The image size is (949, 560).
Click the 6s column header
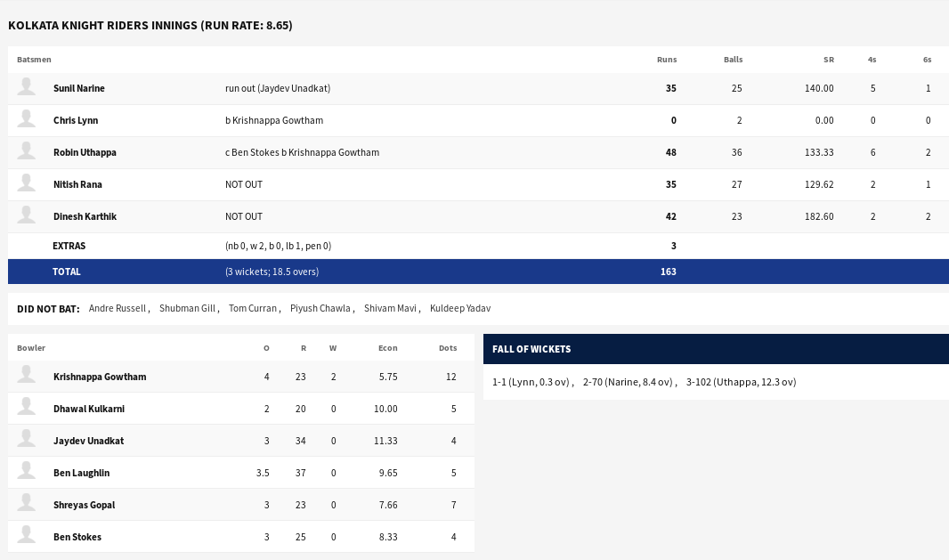coord(928,60)
